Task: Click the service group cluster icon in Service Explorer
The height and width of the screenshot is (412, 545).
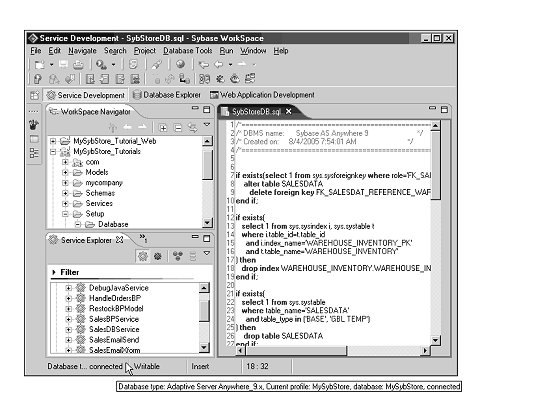Action: [178, 257]
